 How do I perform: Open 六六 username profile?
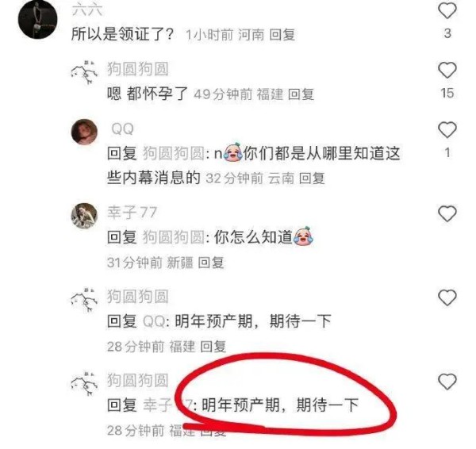pyautogui.click(x=87, y=10)
